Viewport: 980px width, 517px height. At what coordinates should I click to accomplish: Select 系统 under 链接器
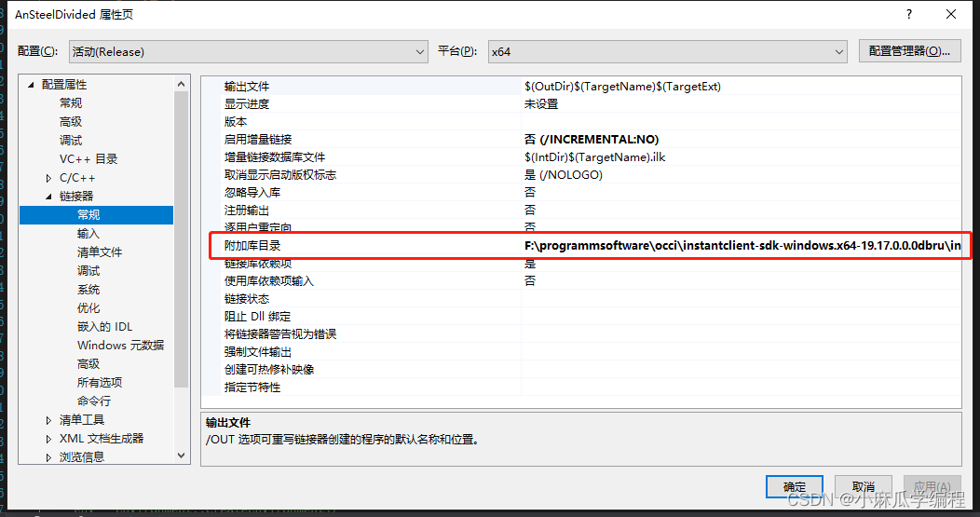[88, 290]
